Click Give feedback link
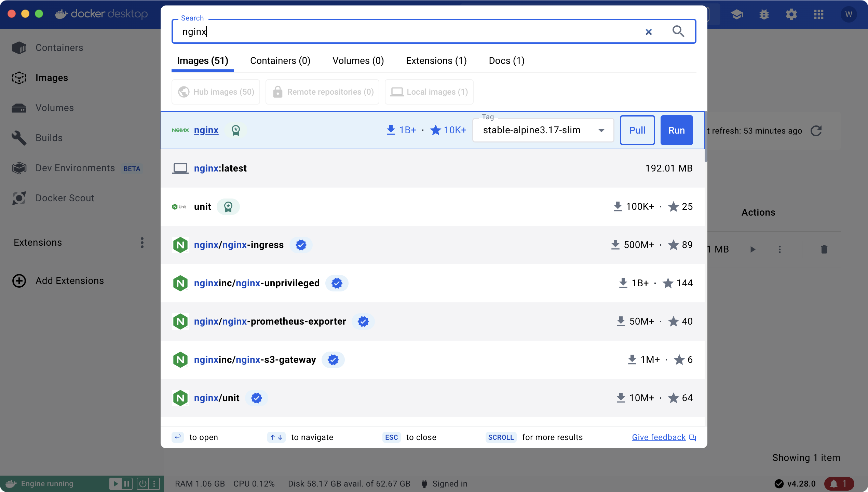Screen dimensions: 868x492 coord(660,437)
